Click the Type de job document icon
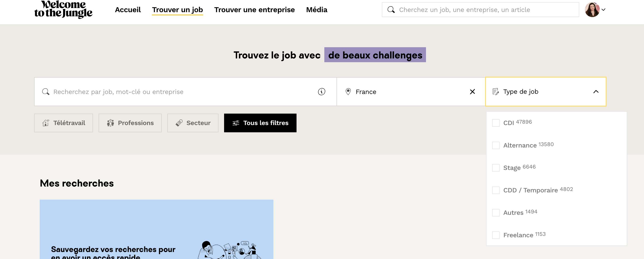The width and height of the screenshot is (644, 259). tap(495, 92)
